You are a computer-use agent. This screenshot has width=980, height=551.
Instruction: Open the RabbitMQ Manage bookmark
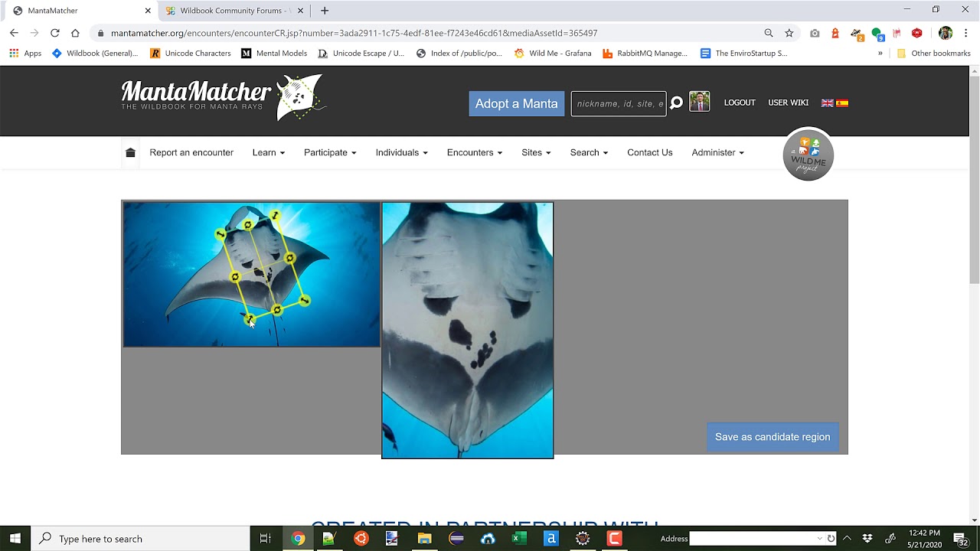click(645, 54)
